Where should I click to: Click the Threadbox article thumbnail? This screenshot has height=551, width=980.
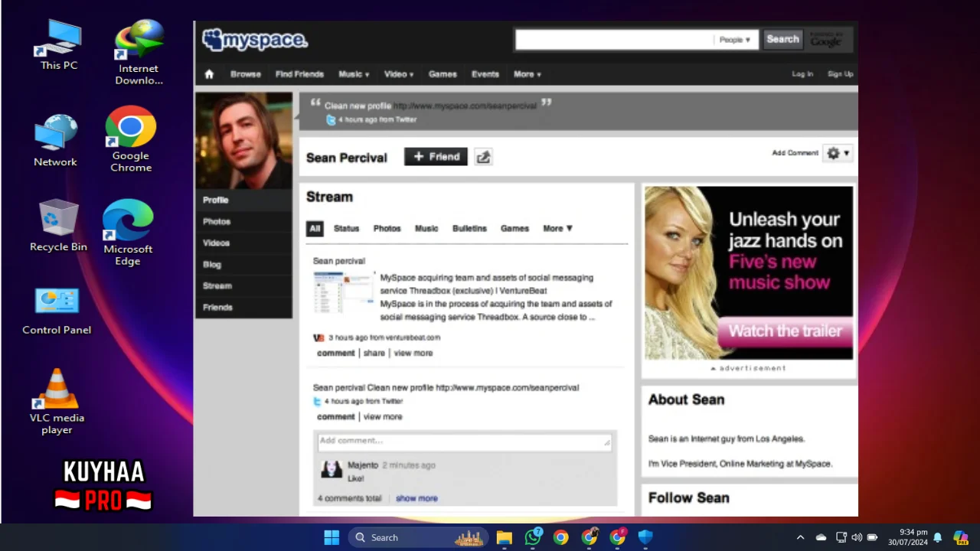344,292
